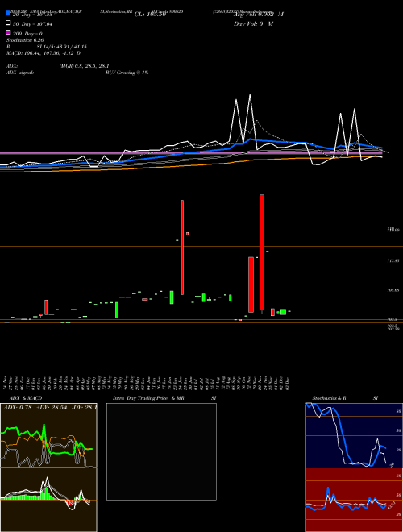Open the blue-background Stochastics chart panel
Image resolution: width=403 pixels, height=532 pixels.
[x=354, y=435]
